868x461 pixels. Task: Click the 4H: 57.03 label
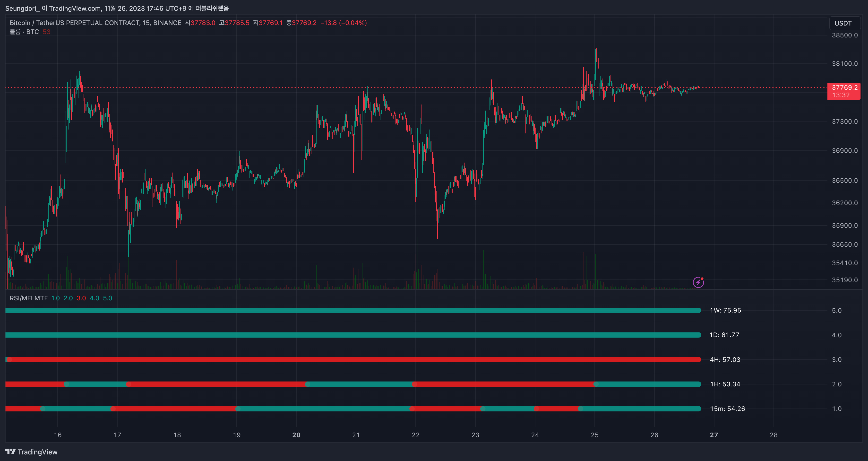click(725, 360)
